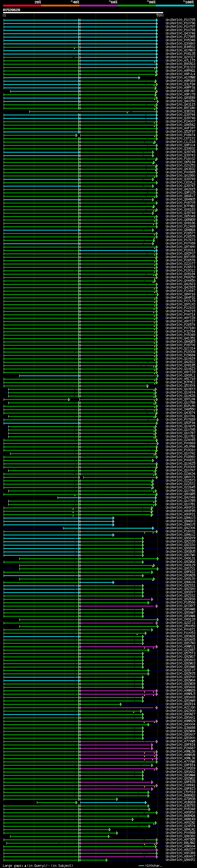Click hit label UniRef100_P10795

[180, 20]
